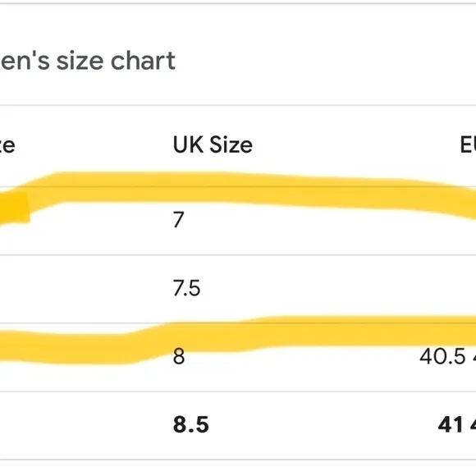Pick the UK size 8 cell
Viewport: 476px width, 476px height.
(179, 356)
